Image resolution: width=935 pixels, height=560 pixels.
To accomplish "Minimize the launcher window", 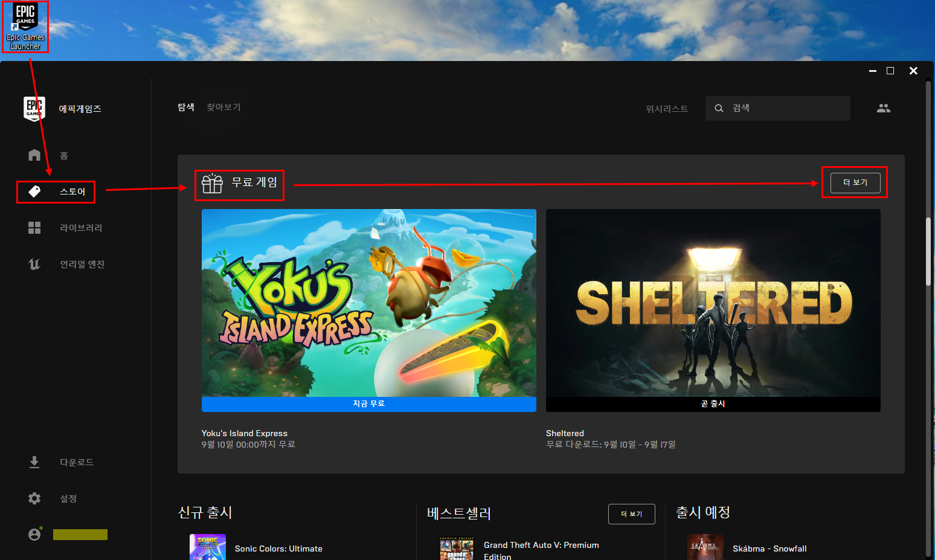I will (873, 71).
